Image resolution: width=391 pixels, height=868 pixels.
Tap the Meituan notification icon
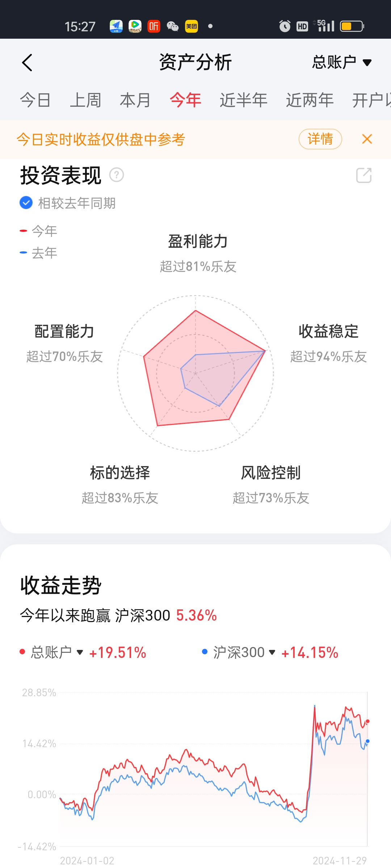tap(192, 26)
